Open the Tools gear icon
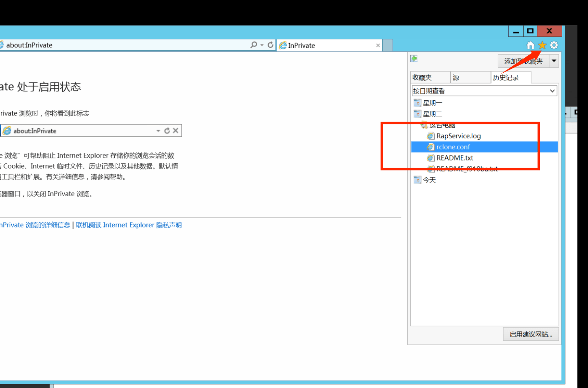Viewport: 588px width, 388px height. tap(554, 45)
